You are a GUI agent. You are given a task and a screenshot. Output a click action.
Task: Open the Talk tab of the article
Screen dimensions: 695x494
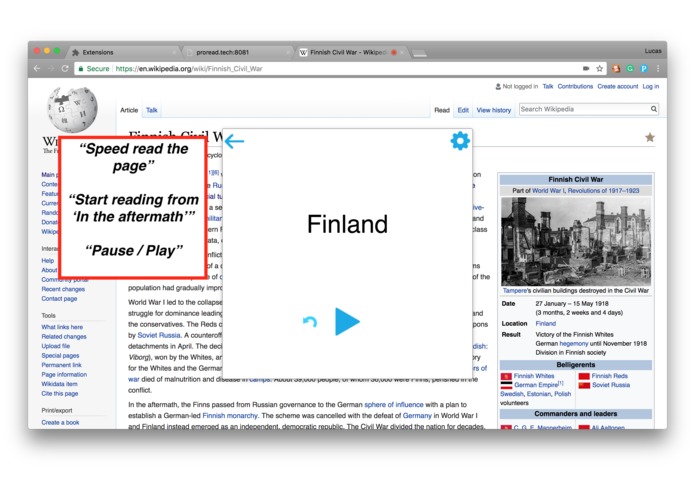tap(152, 110)
